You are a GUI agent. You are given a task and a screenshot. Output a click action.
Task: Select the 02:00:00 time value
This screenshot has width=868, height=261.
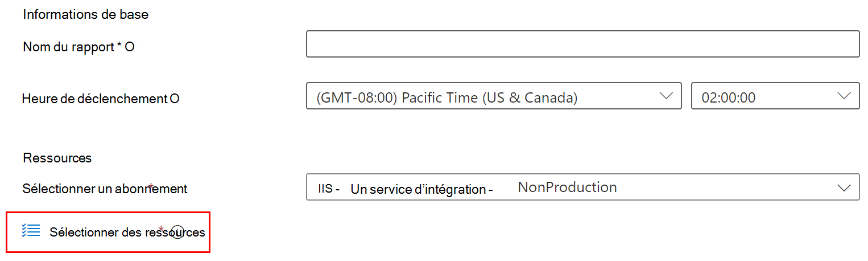tap(729, 97)
